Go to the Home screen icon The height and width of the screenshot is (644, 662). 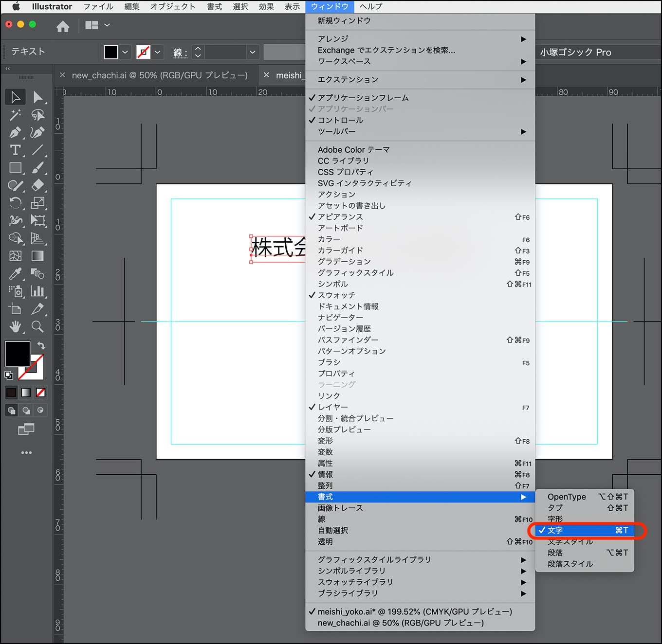pos(63,26)
